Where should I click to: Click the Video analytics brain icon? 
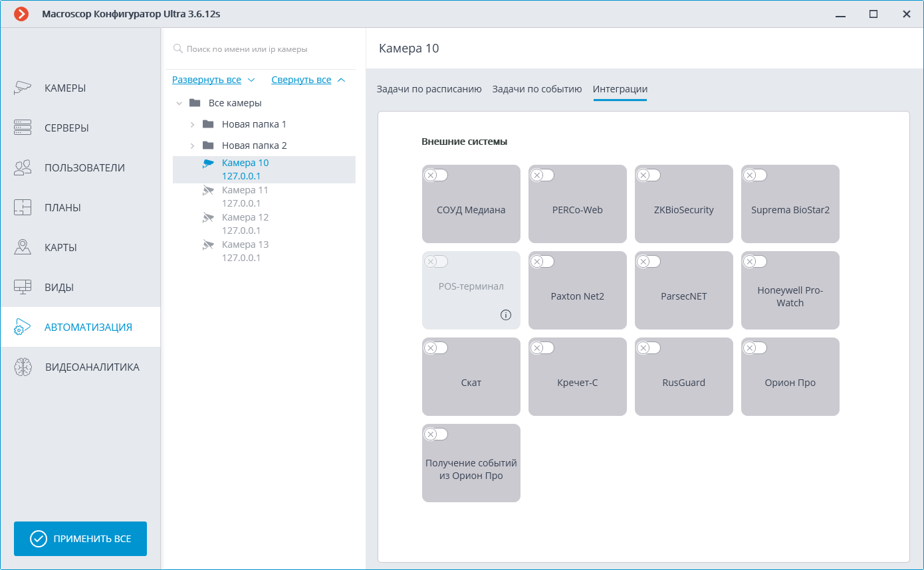(x=23, y=367)
